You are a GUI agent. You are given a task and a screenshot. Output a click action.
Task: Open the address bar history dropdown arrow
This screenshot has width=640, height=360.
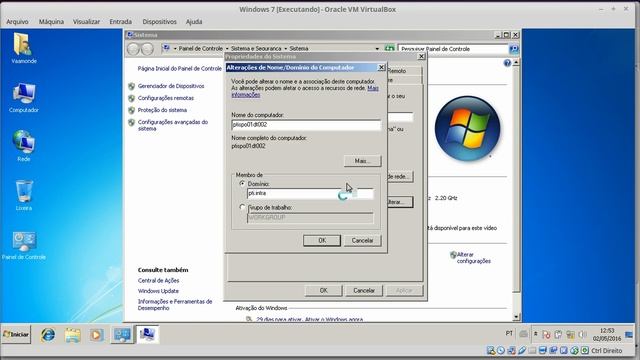[x=377, y=49]
